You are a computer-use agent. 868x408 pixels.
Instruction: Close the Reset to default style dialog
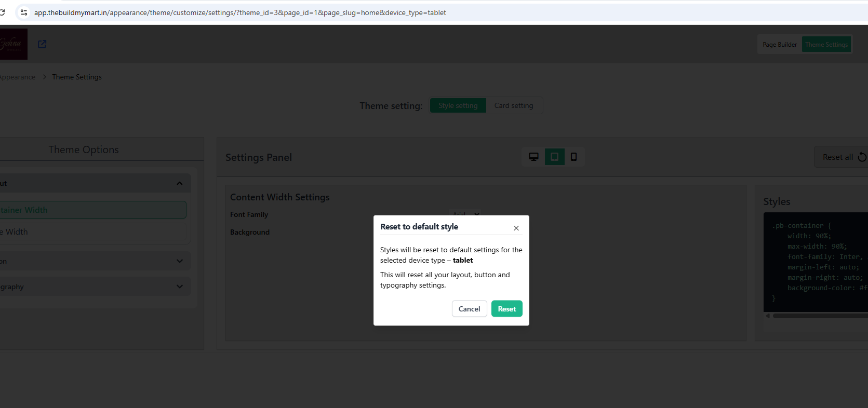516,228
